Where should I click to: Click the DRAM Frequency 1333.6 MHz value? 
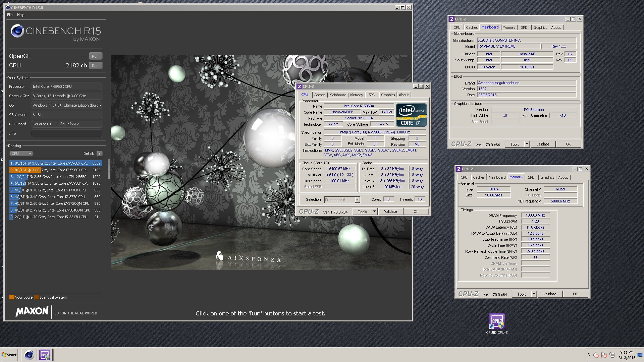(535, 216)
